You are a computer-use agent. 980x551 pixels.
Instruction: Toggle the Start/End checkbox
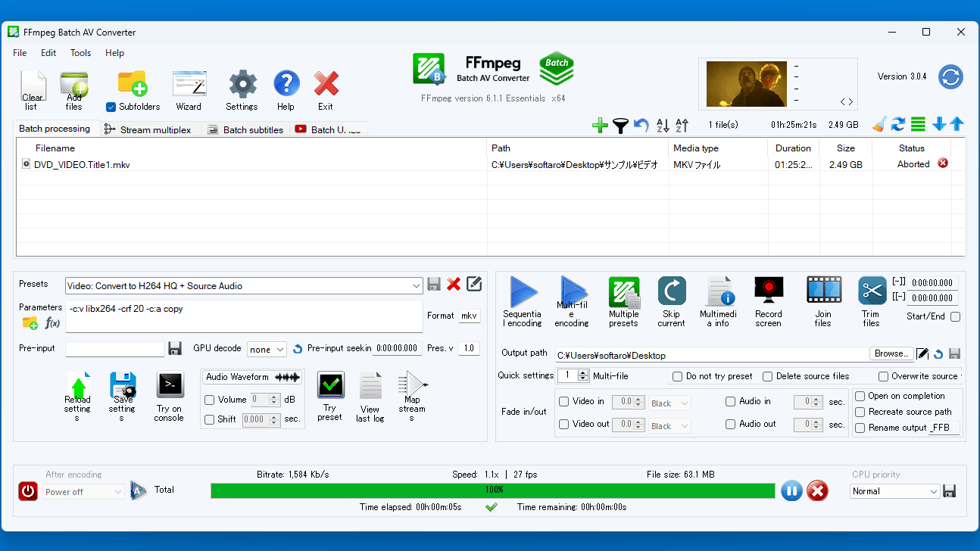tap(955, 316)
